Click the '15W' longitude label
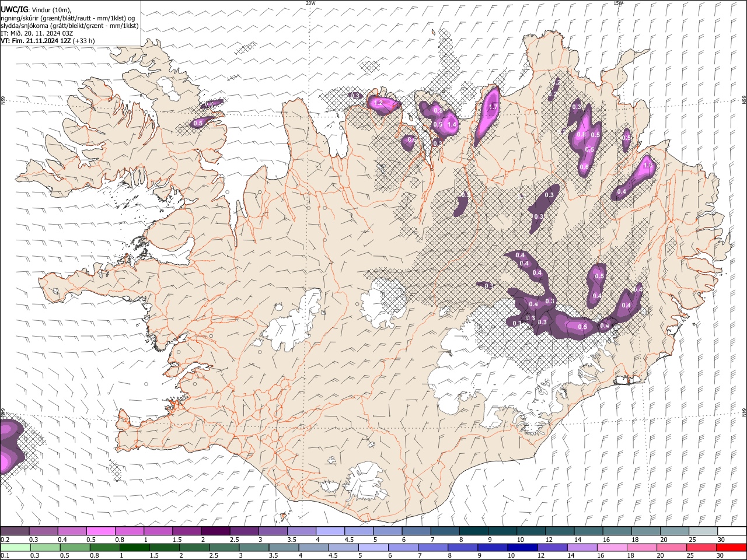This screenshot has width=747, height=560. (618, 3)
